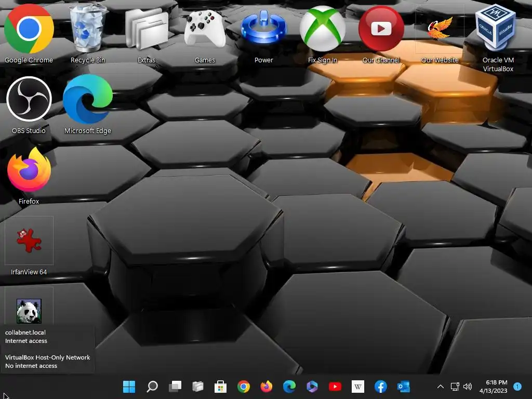Launch Chrome from the taskbar

(x=244, y=387)
